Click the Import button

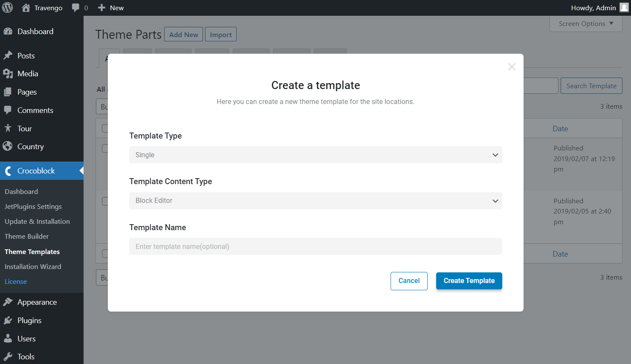click(221, 35)
